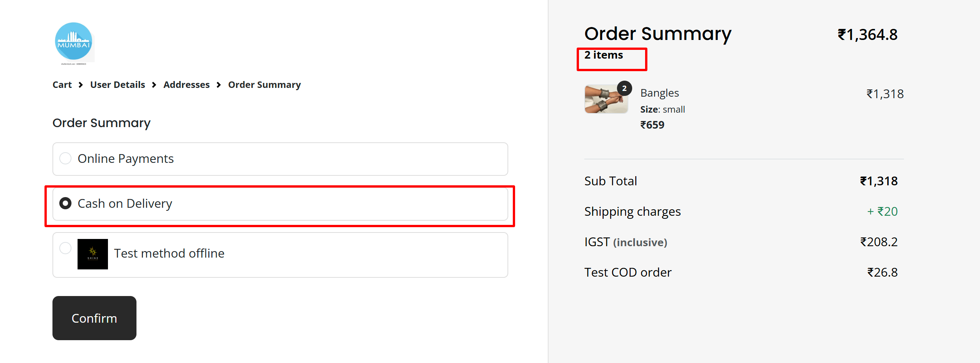The width and height of the screenshot is (980, 363).
Task: Click the Test method offline label
Action: coord(169,253)
